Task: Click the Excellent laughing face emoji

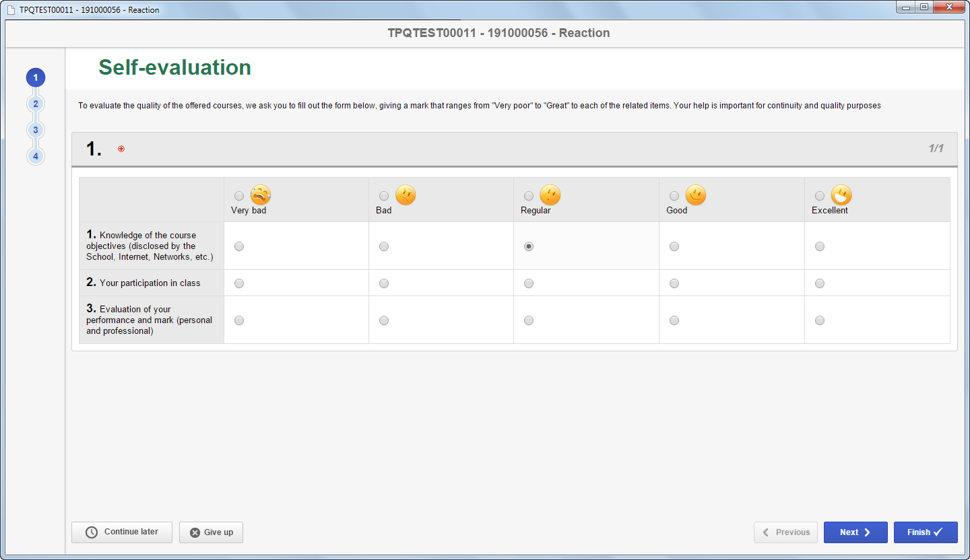Action: 841,195
